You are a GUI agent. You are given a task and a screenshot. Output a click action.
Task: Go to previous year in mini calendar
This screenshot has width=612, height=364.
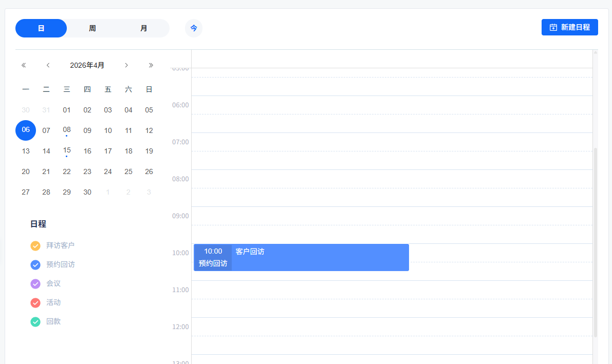pyautogui.click(x=24, y=65)
